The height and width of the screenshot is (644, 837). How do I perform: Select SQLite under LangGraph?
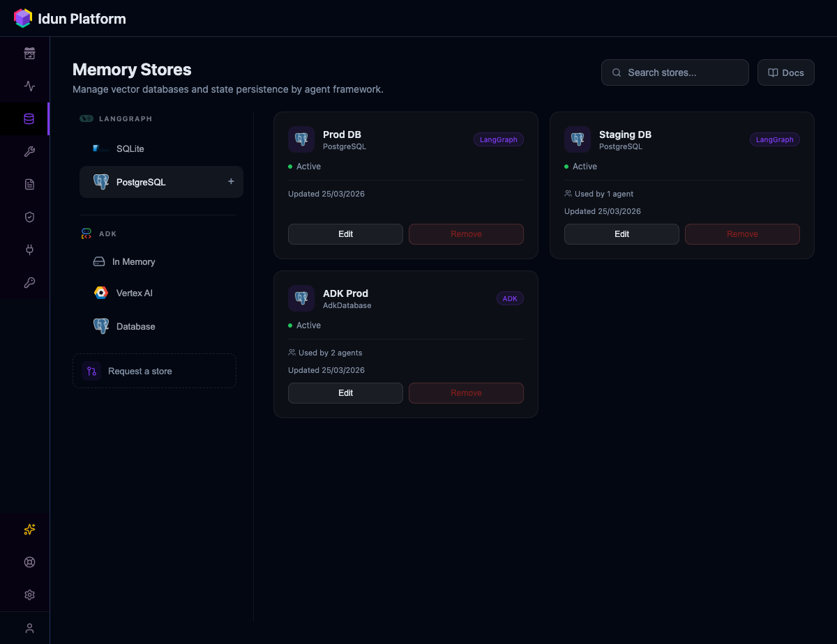(161, 149)
